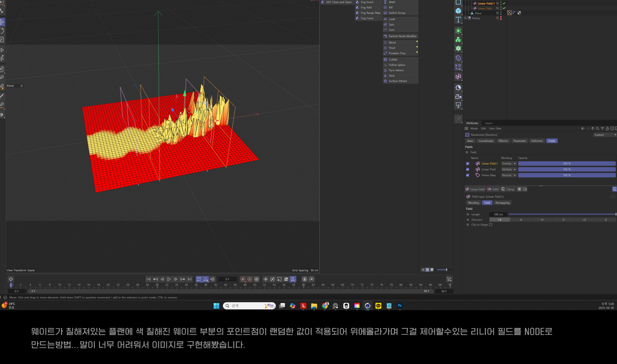Select the Move tool in left toolbar

(x=2, y=22)
